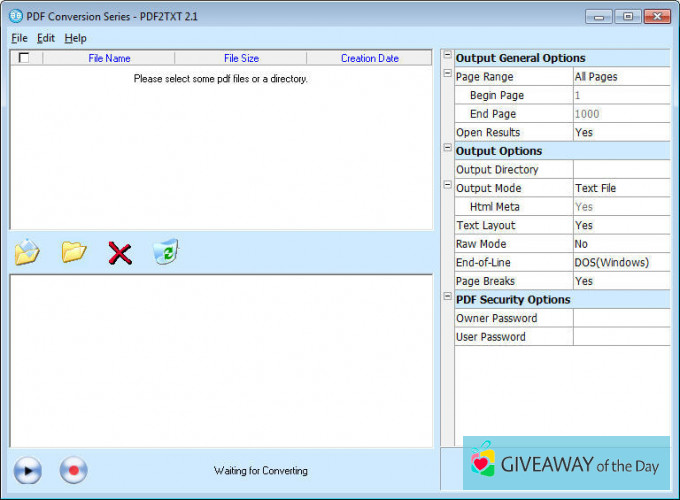Click the Output Directory value field
The width and height of the screenshot is (680, 500).
pos(620,169)
